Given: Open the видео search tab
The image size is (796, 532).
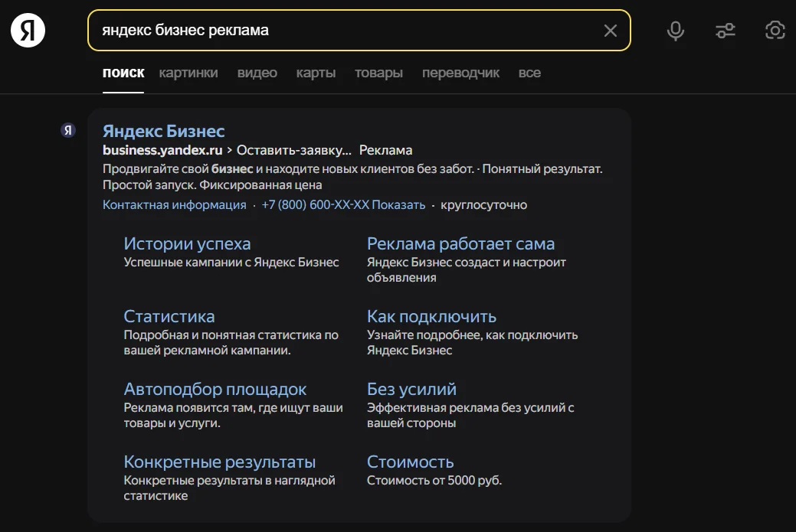Looking at the screenshot, I should click(x=257, y=73).
